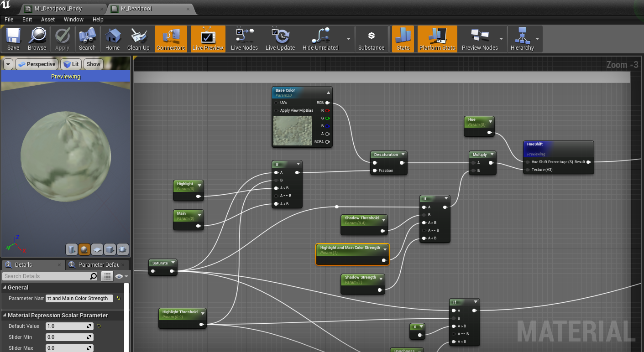Select the cube preview mesh icon
The height and width of the screenshot is (352, 644).
coord(110,249)
